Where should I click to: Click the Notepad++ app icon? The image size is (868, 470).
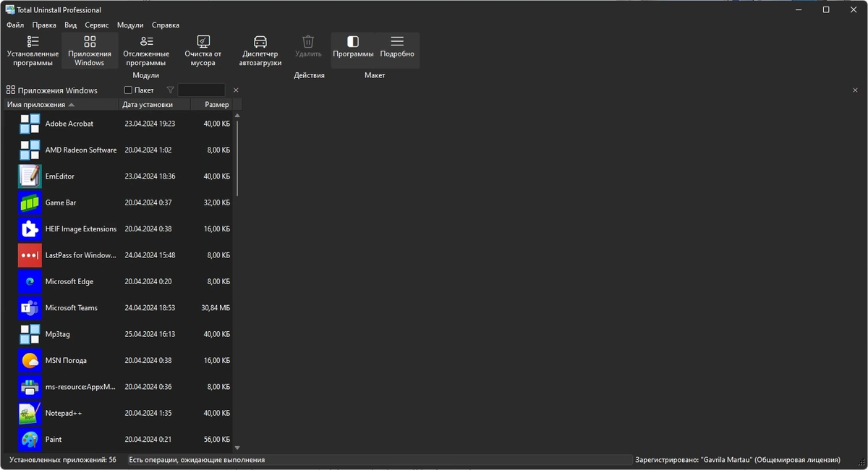(x=30, y=413)
